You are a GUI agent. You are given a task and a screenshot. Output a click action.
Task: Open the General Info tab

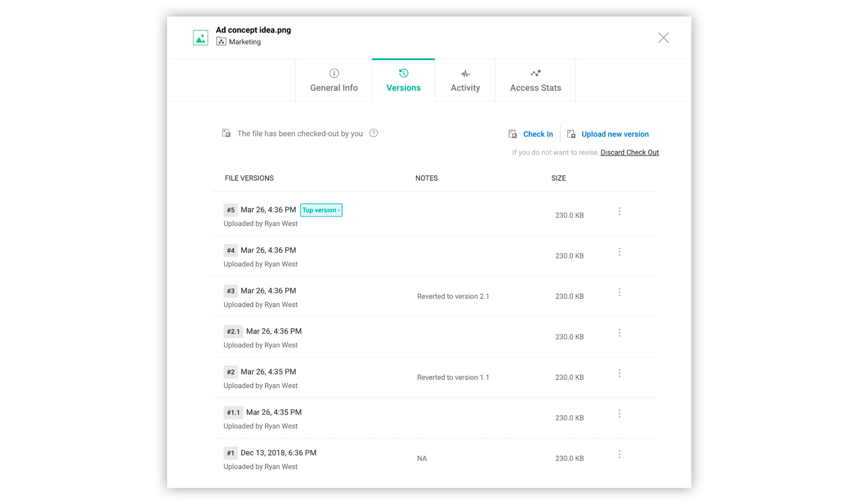point(334,80)
